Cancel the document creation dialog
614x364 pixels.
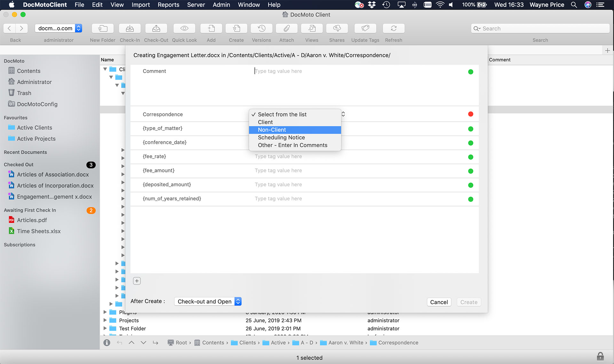pos(439,302)
